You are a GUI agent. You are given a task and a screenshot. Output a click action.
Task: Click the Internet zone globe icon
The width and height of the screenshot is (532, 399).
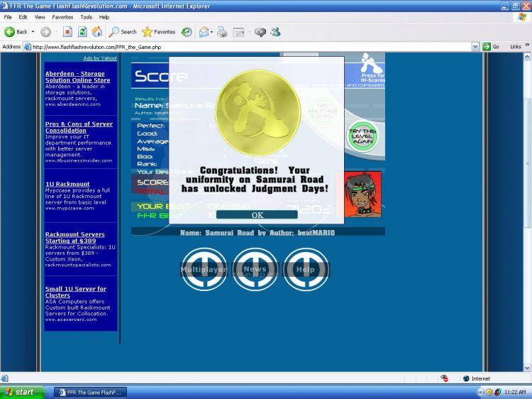[x=466, y=378]
